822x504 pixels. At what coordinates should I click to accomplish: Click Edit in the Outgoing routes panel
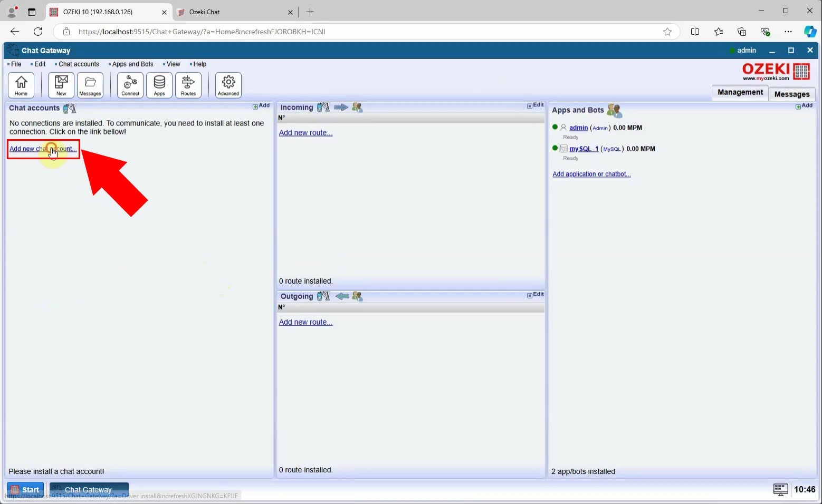click(536, 295)
